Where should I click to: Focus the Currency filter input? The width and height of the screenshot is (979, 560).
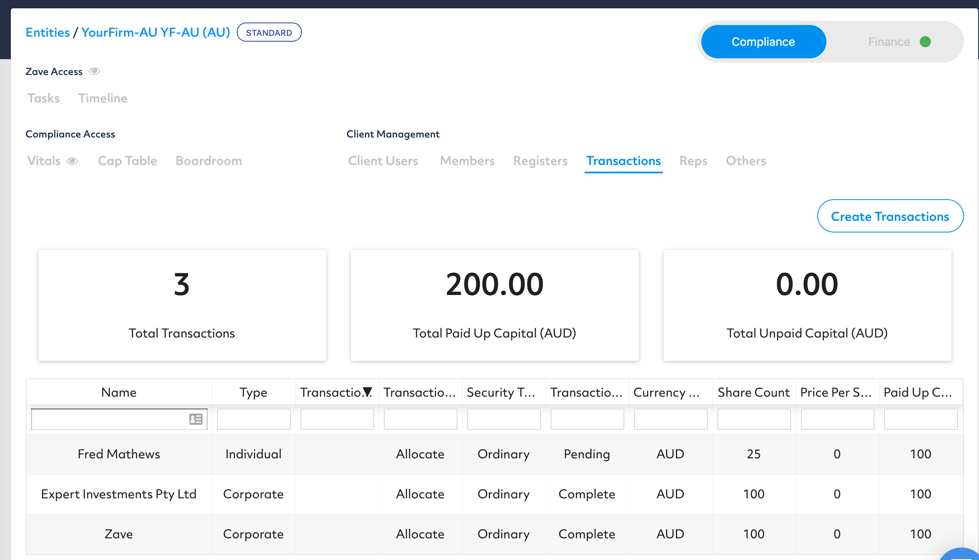pyautogui.click(x=671, y=419)
